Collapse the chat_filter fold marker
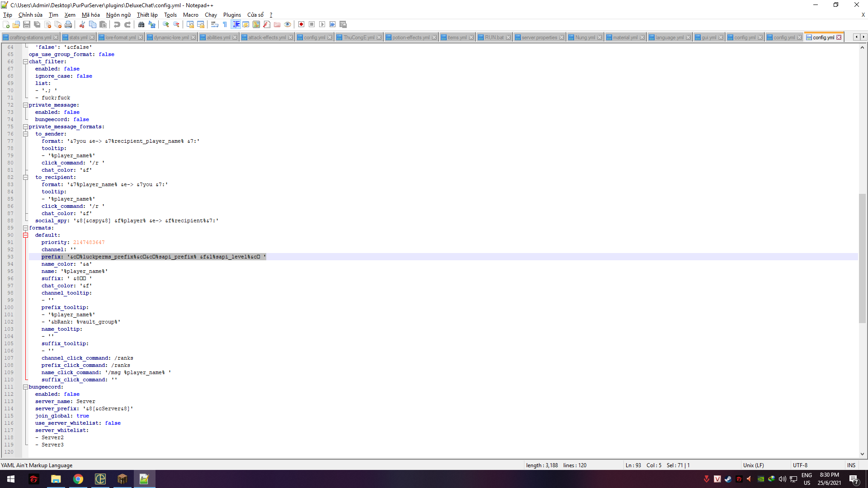868x488 pixels. pos(26,61)
